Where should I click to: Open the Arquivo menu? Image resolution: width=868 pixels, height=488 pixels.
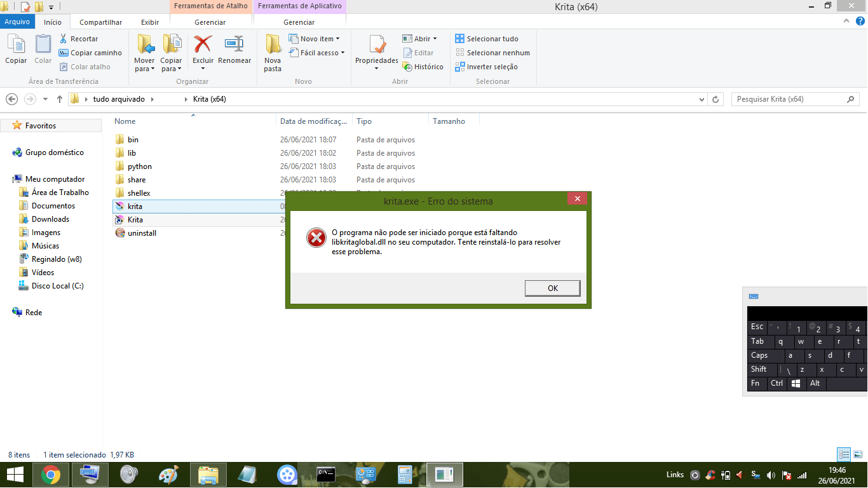coord(17,22)
